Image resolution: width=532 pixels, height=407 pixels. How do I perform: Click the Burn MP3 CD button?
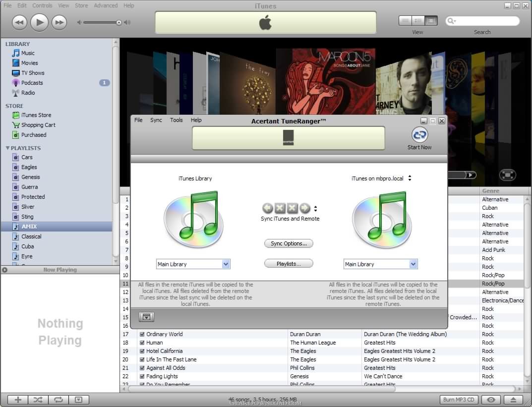459,400
